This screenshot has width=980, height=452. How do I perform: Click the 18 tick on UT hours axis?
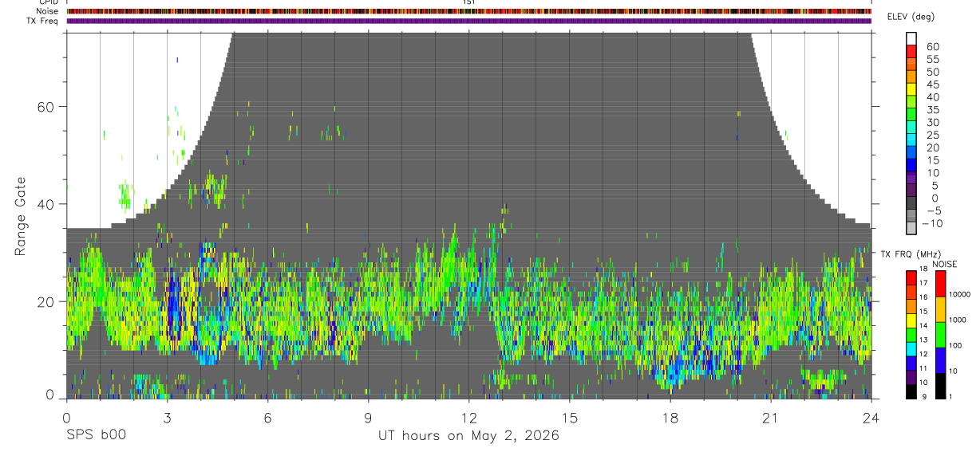[670, 418]
